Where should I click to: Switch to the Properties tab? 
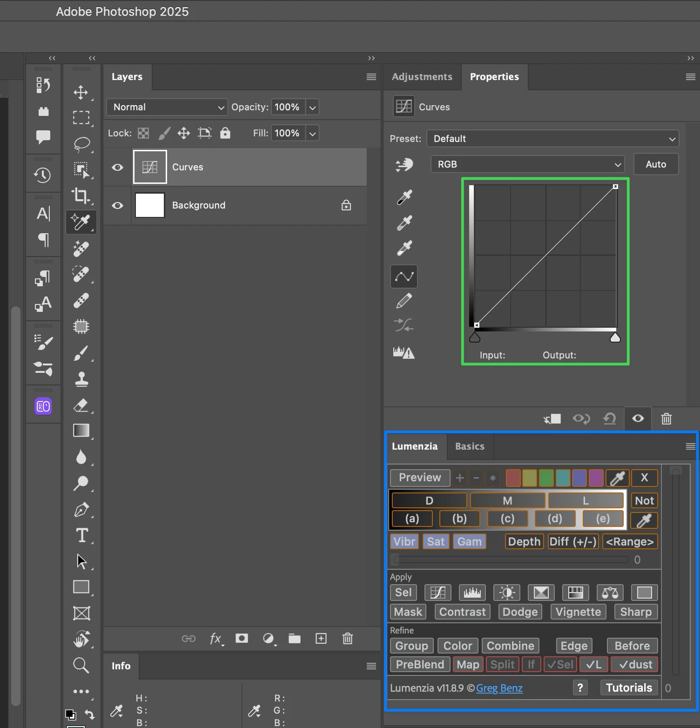coord(494,77)
